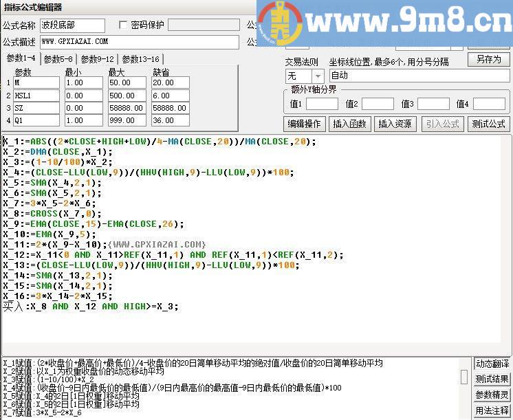Switch to 参数5-8 tab
513x420 pixels.
58,59
